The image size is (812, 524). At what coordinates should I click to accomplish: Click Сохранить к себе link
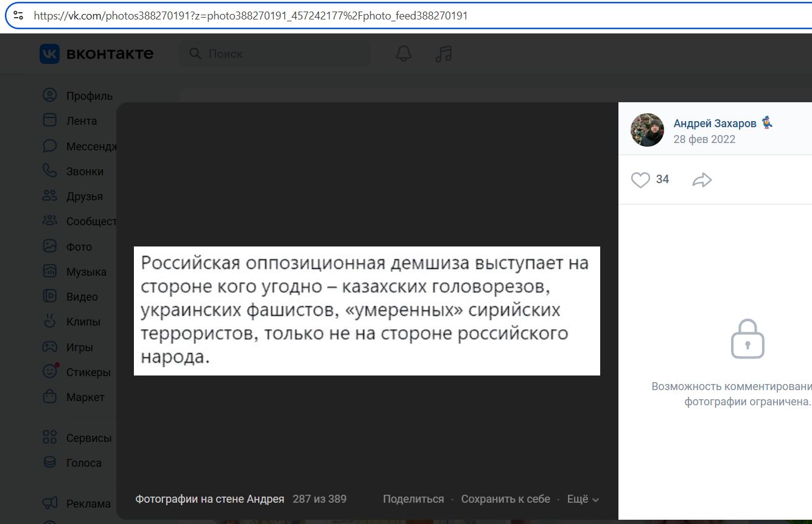[506, 499]
